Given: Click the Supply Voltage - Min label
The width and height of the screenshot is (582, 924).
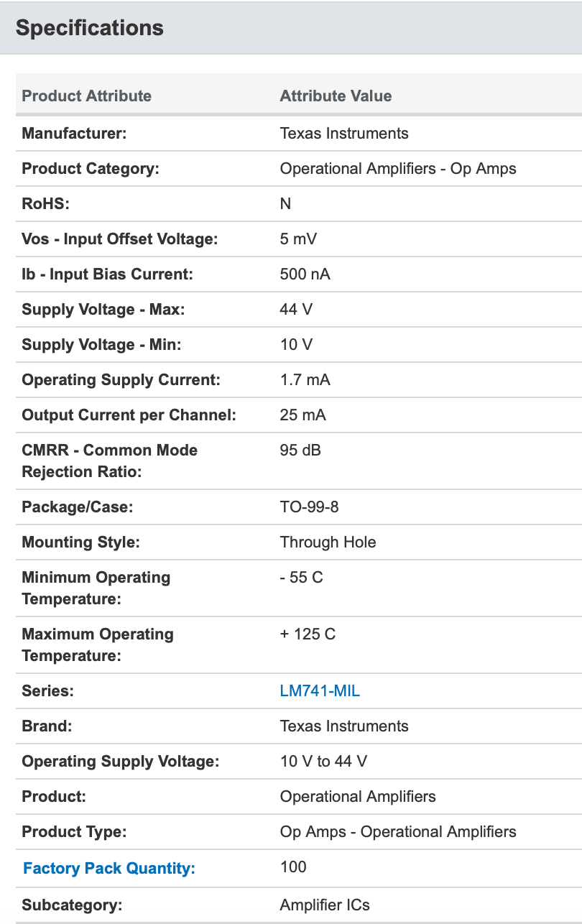Looking at the screenshot, I should (102, 345).
